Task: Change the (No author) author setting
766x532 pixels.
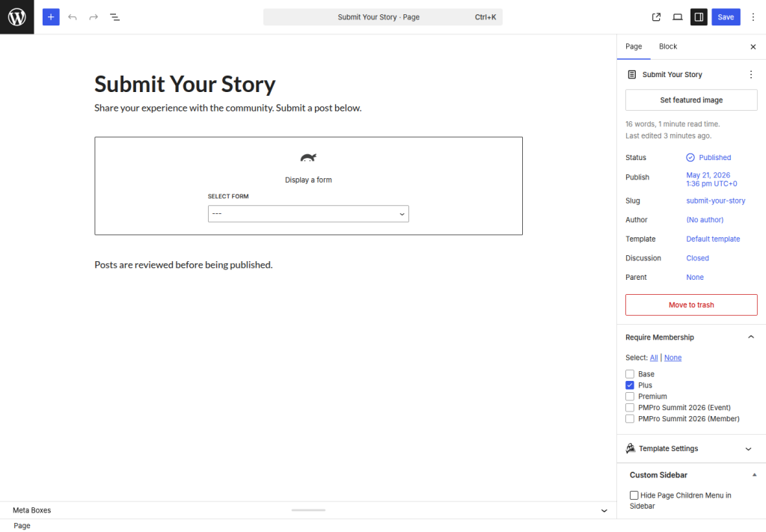Action: (705, 220)
